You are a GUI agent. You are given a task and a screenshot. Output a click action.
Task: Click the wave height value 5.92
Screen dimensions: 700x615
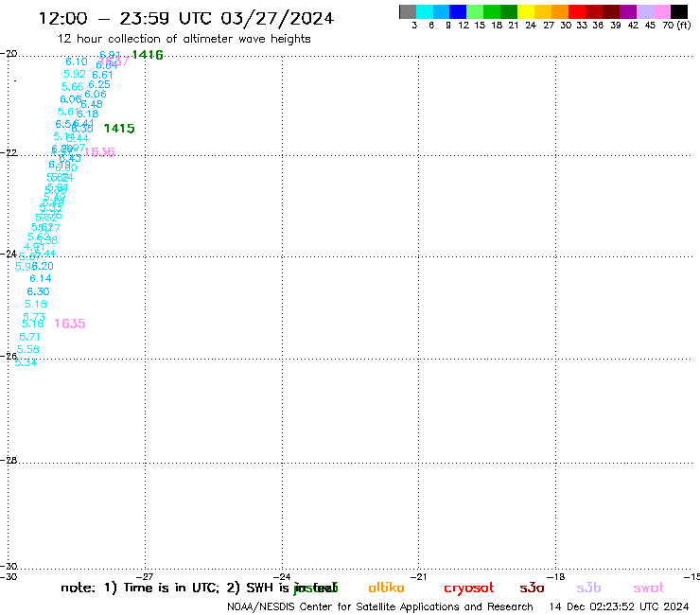pos(75,74)
